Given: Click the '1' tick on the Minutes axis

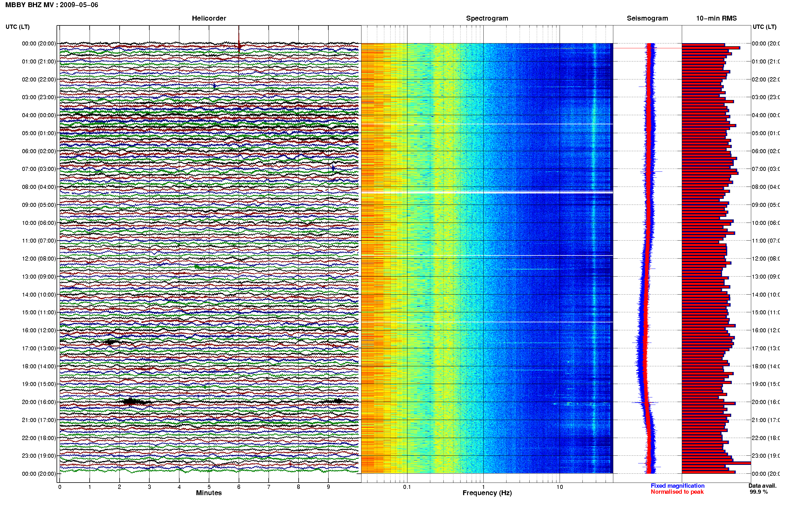Looking at the screenshot, I should 90,487.
